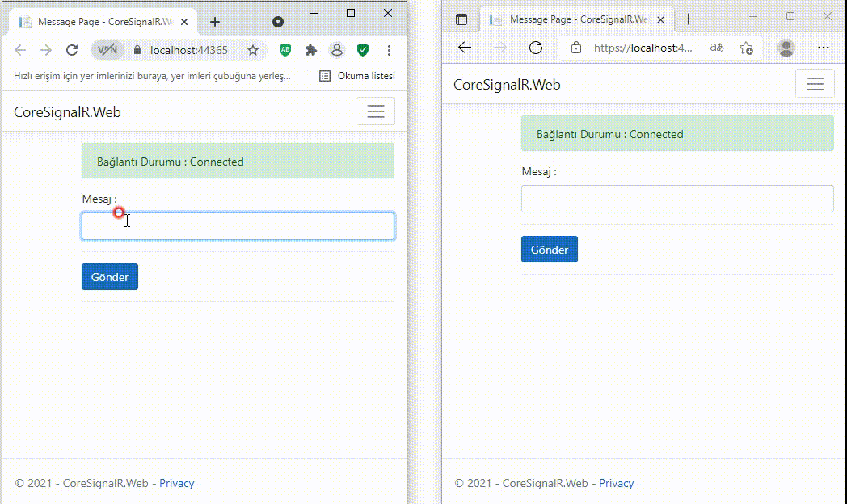This screenshot has width=847, height=504.
Task: Add to favorites star in Edge
Action: (x=747, y=48)
